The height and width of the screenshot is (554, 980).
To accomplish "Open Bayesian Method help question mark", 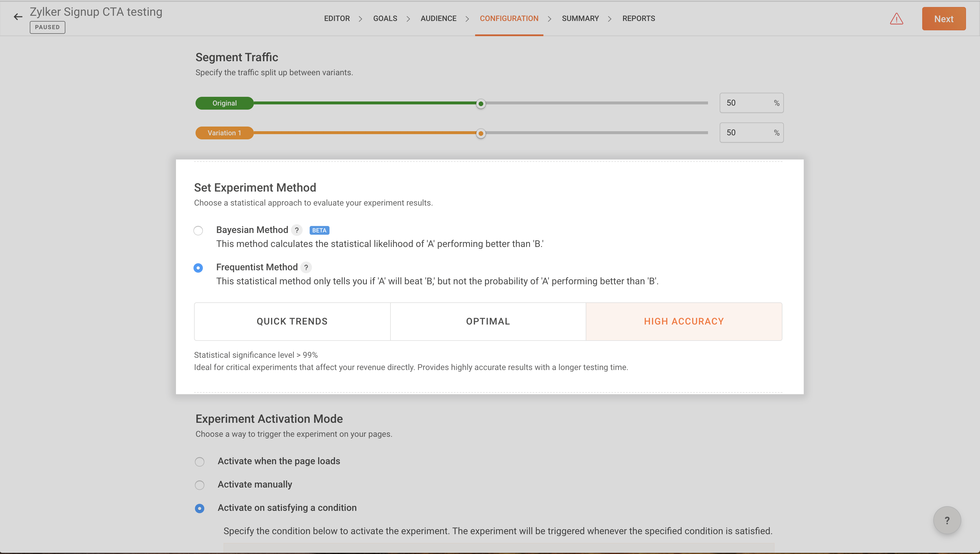I will [x=297, y=230].
